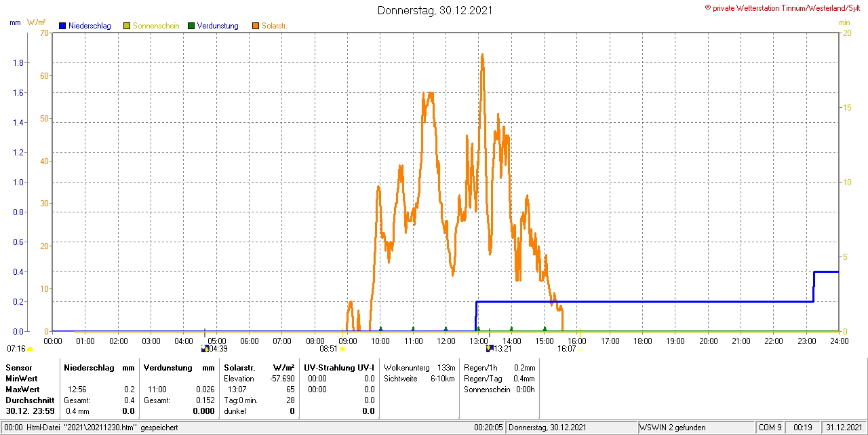This screenshot has height=435, width=868.
Task: Click the 06:00 label on time axis
Action: [249, 341]
